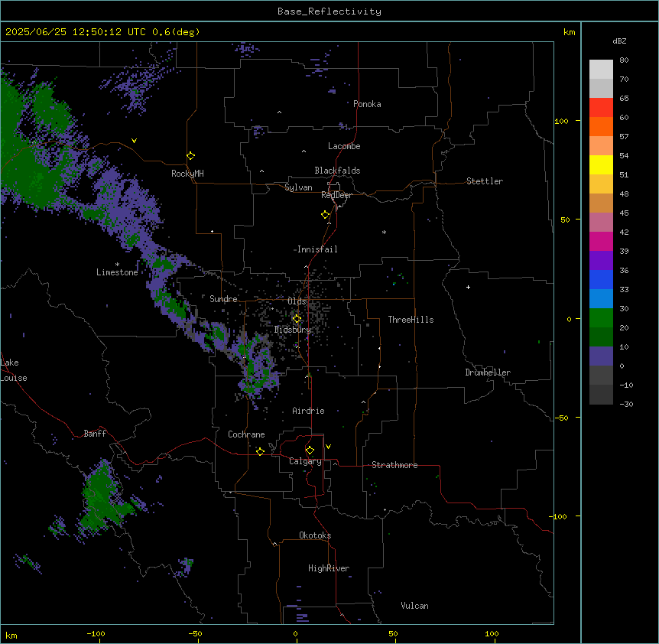Click the white plus marker northwest of Drumheller
659x644 pixels.
pyautogui.click(x=468, y=287)
